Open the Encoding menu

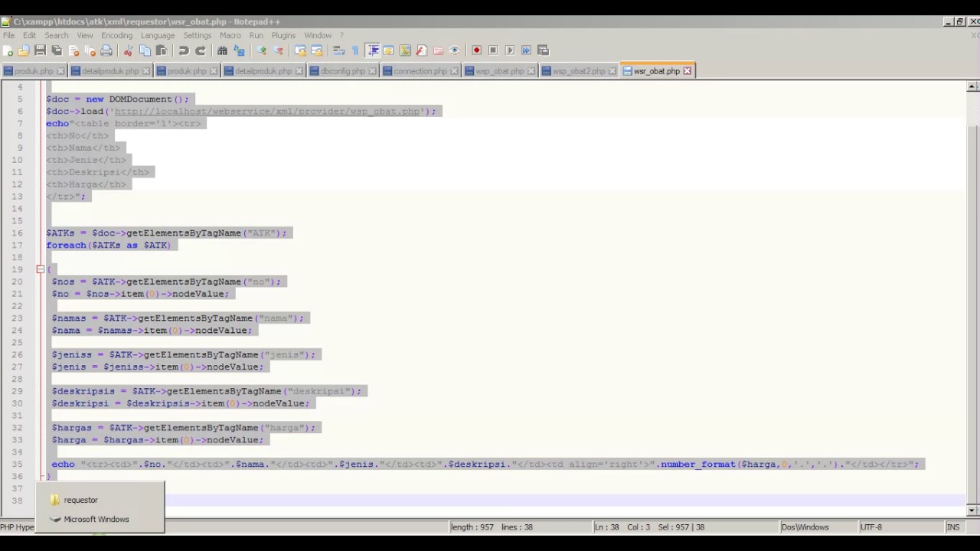coord(116,35)
